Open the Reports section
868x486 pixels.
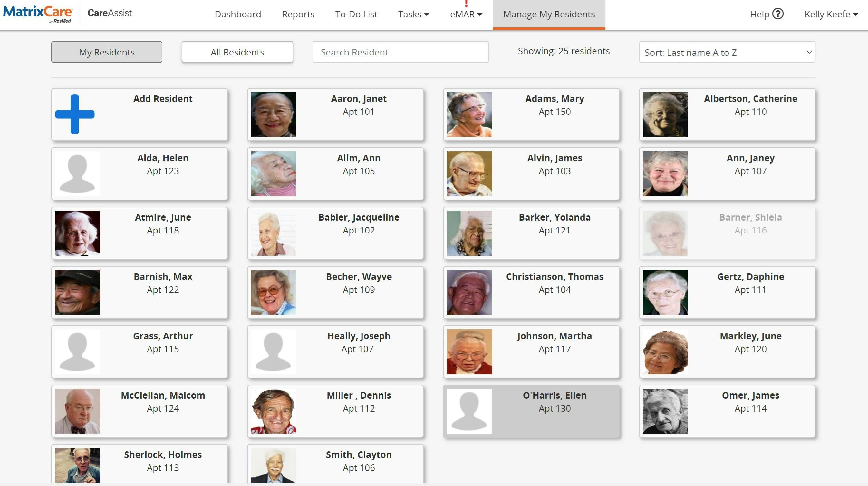298,14
